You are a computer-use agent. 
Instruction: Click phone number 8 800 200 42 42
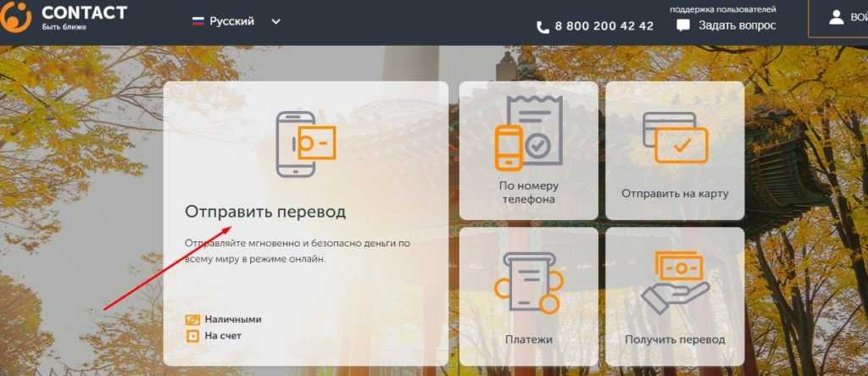(x=604, y=26)
